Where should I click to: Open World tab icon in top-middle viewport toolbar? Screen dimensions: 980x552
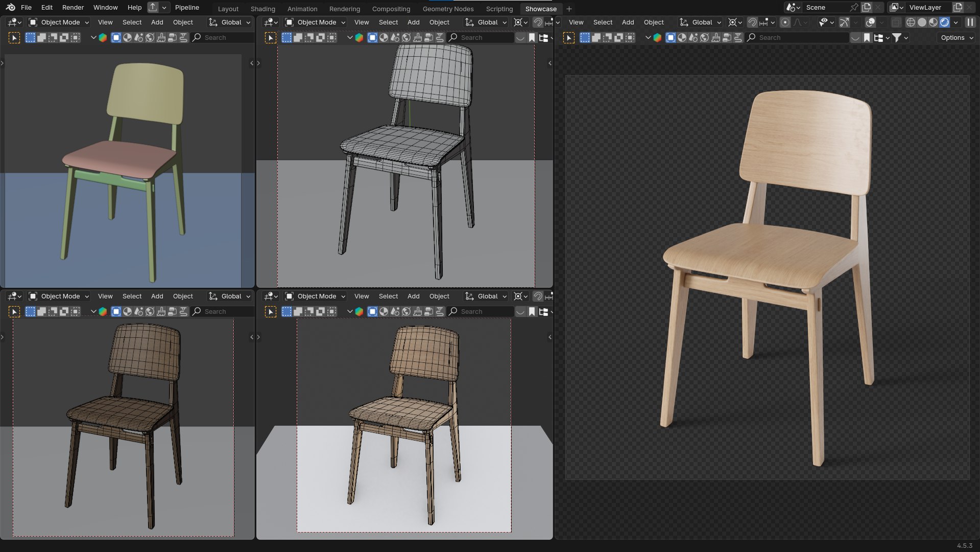click(x=406, y=38)
